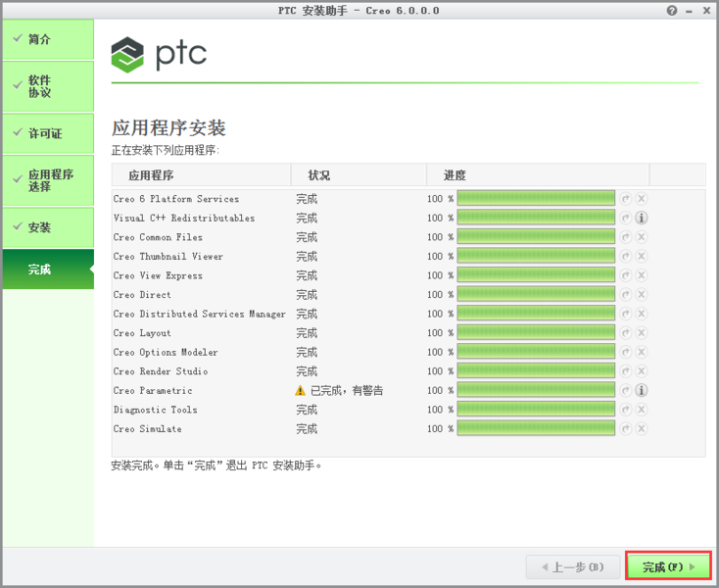Click the 已完成，有警告 status text
719x588 pixels.
click(x=347, y=391)
